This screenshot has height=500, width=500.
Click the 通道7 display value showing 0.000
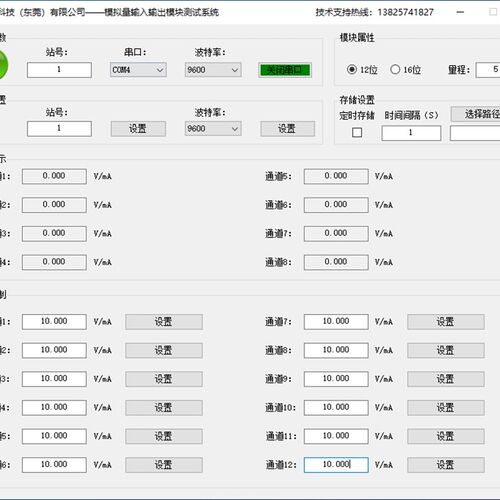[336, 234]
